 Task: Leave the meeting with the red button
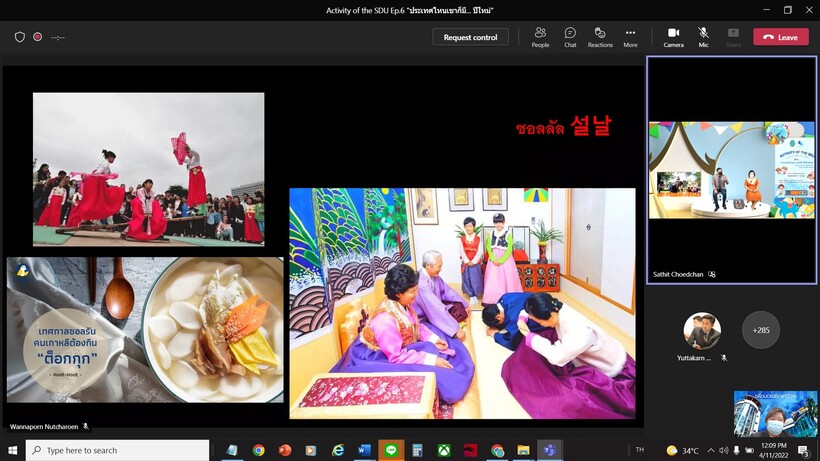pos(781,37)
